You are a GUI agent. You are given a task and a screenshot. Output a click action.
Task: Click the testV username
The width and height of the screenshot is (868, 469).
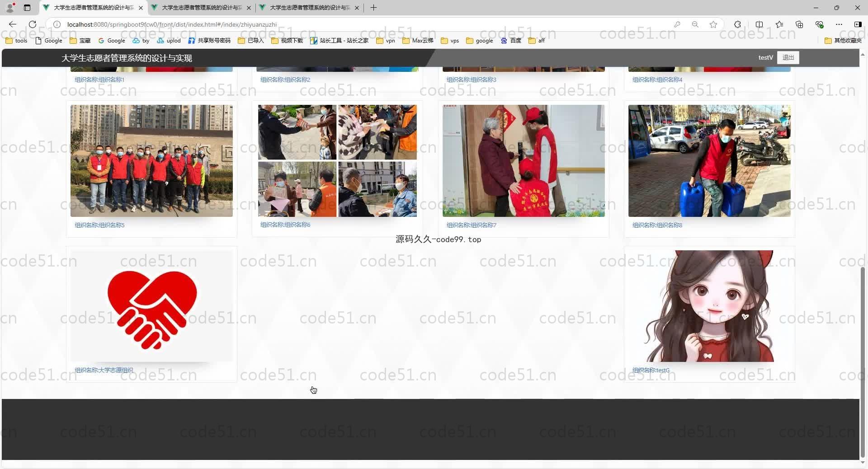pos(765,57)
